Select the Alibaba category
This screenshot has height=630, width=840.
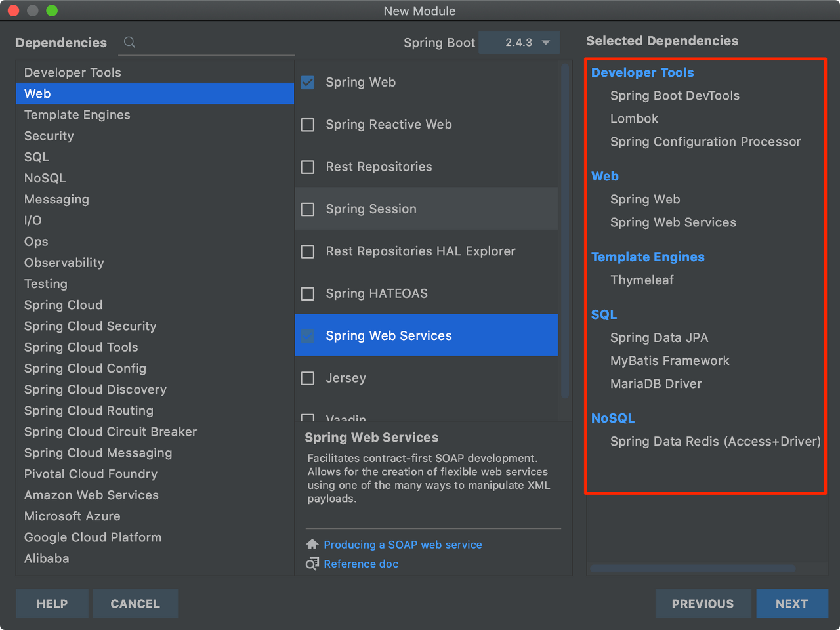coord(155,558)
